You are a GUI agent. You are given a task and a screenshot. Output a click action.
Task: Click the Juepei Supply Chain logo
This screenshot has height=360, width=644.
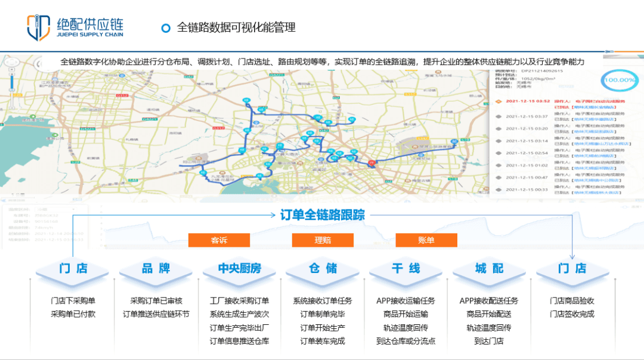point(75,28)
